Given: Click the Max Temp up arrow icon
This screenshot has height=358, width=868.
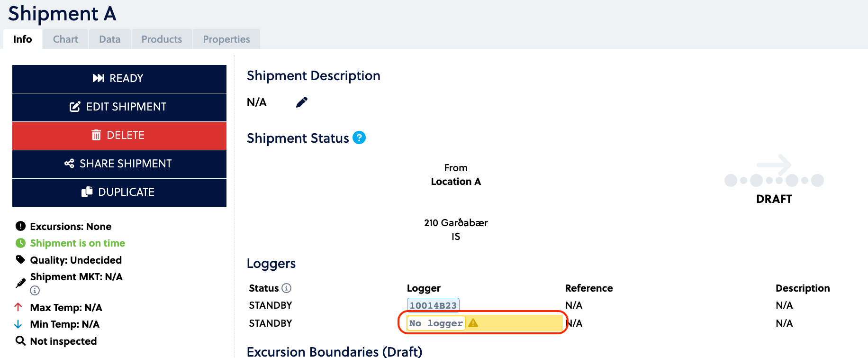Looking at the screenshot, I should (x=18, y=307).
